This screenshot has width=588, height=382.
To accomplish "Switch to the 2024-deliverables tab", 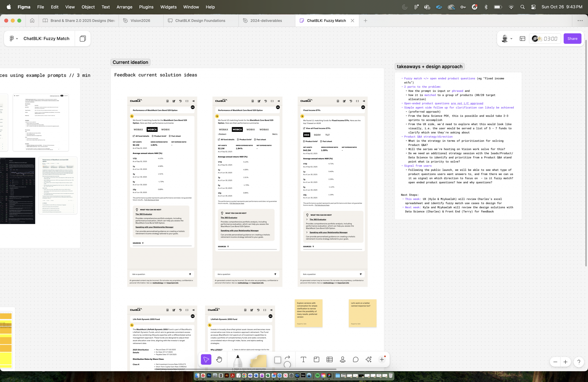I will click(267, 20).
